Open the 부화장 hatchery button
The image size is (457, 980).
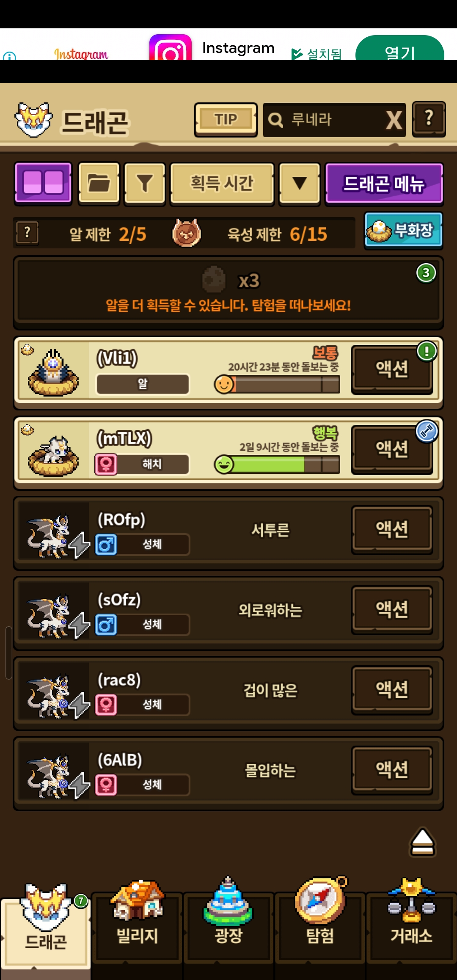click(x=403, y=231)
